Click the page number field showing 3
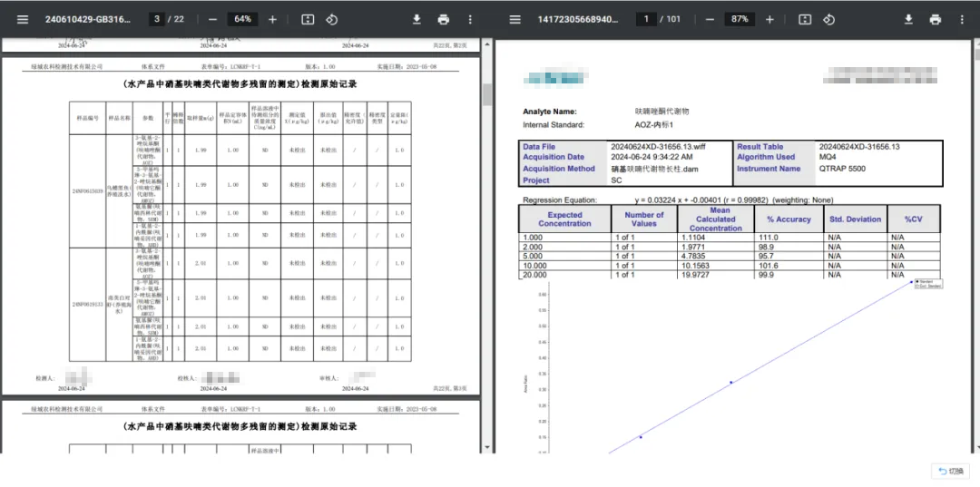The image size is (980, 487). coord(158,19)
